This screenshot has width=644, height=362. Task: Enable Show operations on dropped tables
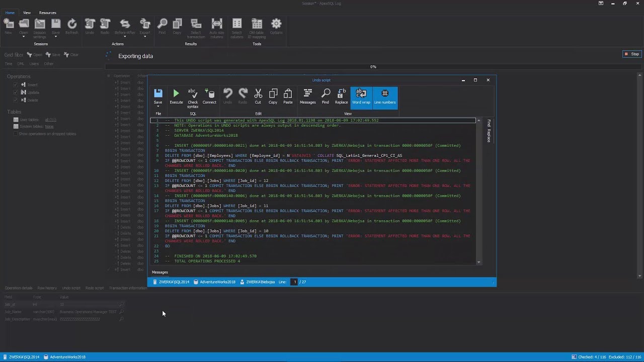[16, 134]
